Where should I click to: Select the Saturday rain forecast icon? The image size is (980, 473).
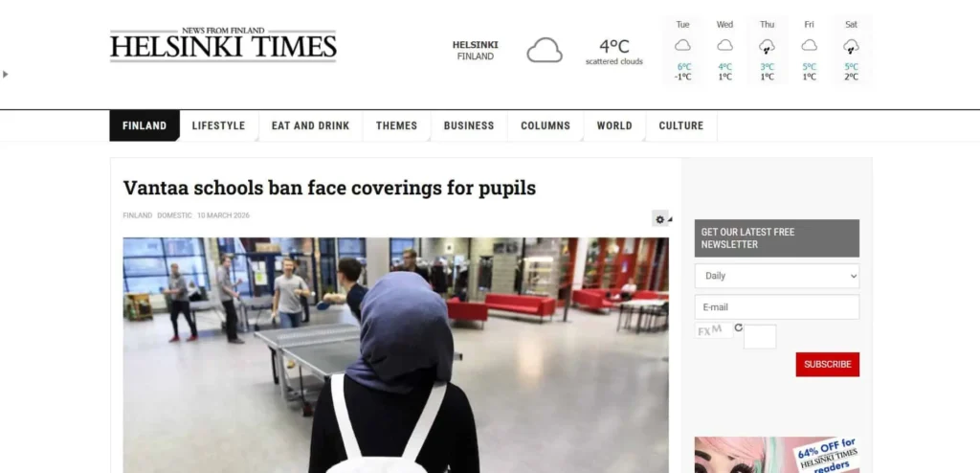(851, 46)
